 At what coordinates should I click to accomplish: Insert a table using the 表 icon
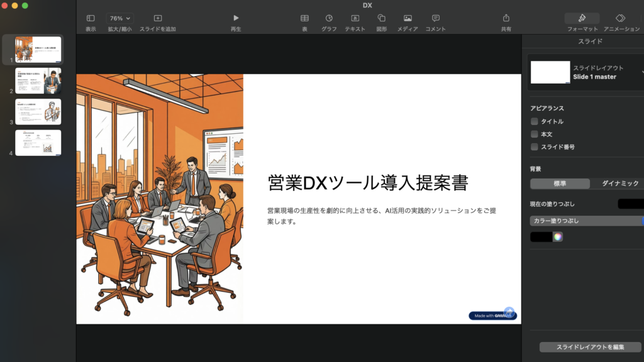click(304, 19)
